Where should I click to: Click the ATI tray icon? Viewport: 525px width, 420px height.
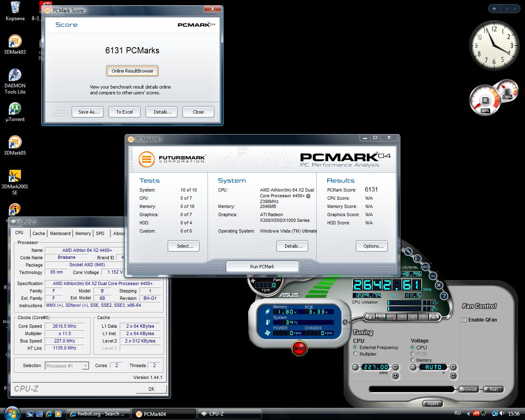(477, 413)
